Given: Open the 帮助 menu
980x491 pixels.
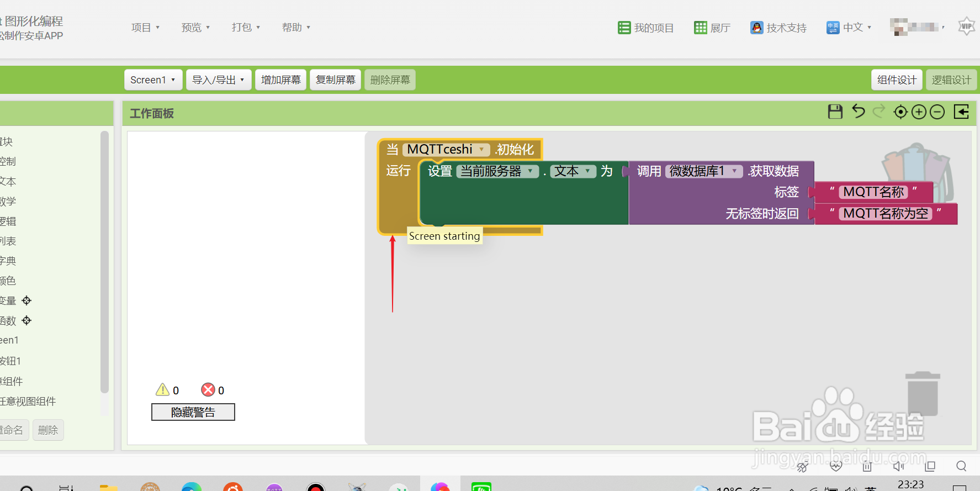Looking at the screenshot, I should [x=296, y=28].
